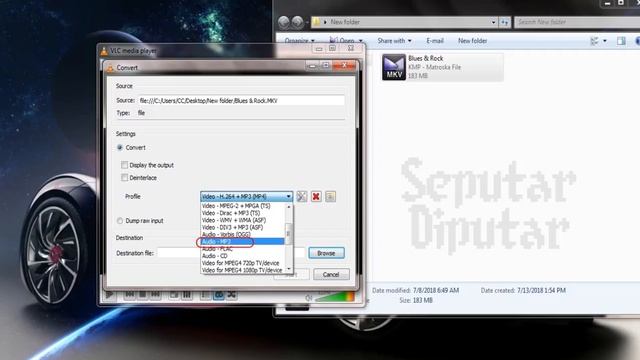
Task: Choose Video - Dirac + MP3 (TS) profile
Action: click(243, 213)
